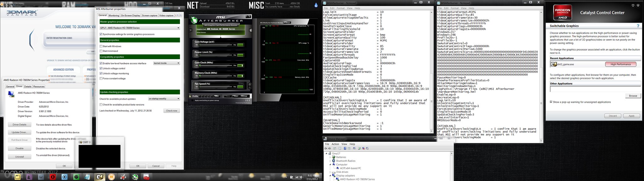Click the Other Applications input field
This screenshot has width=644, height=181.
point(595,90)
